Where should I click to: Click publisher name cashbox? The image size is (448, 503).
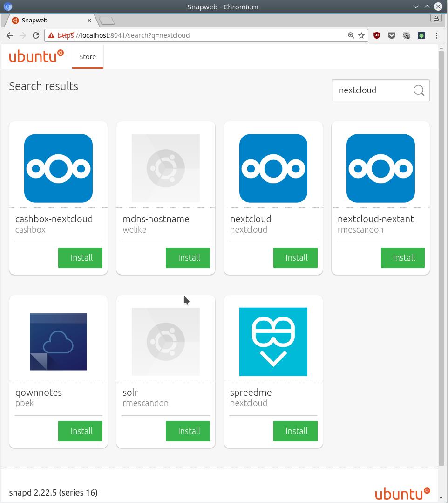point(30,230)
